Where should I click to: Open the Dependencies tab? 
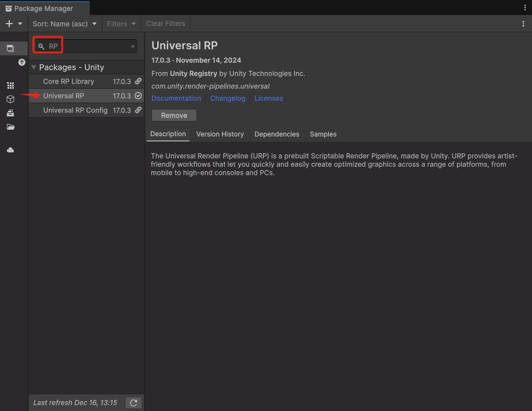pyautogui.click(x=277, y=134)
